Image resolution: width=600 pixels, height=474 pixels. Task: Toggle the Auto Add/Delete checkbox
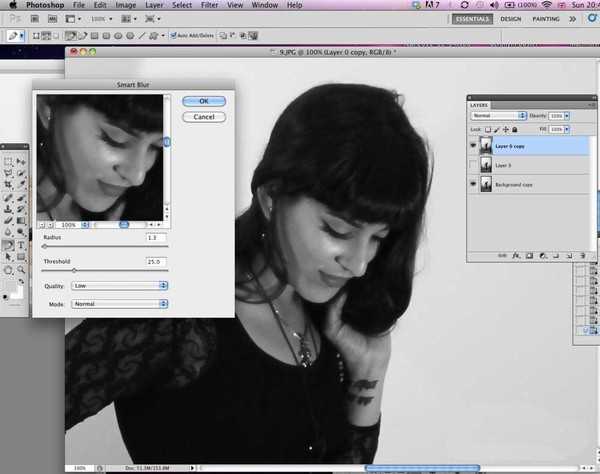tap(173, 36)
